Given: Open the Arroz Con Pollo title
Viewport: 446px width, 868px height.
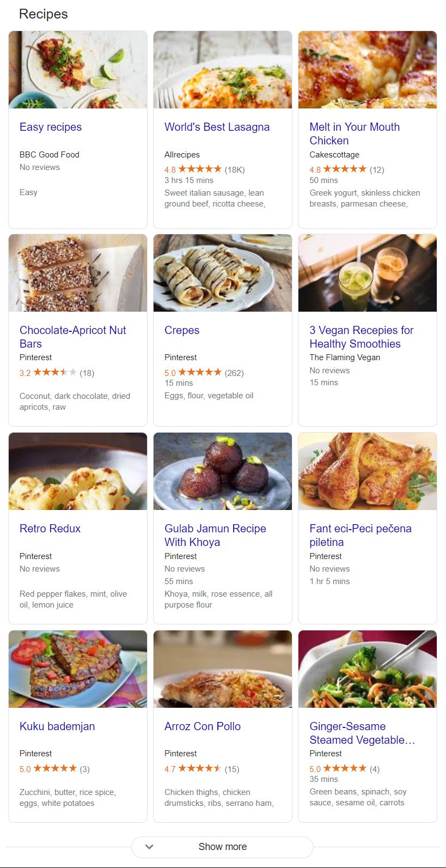Looking at the screenshot, I should coord(203,726).
